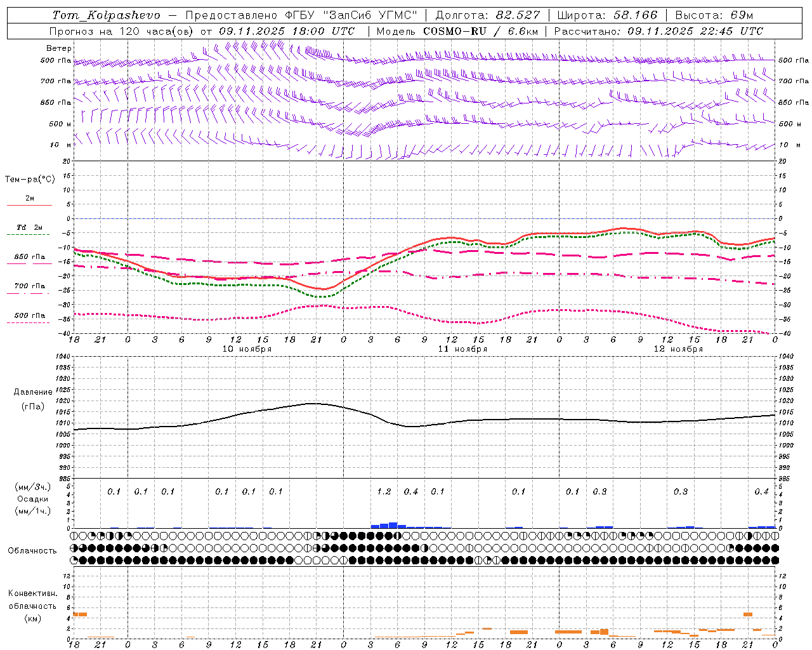Click the (мм/1ч.) precipitation unit label
This screenshot has width=812, height=650.
click(33, 511)
